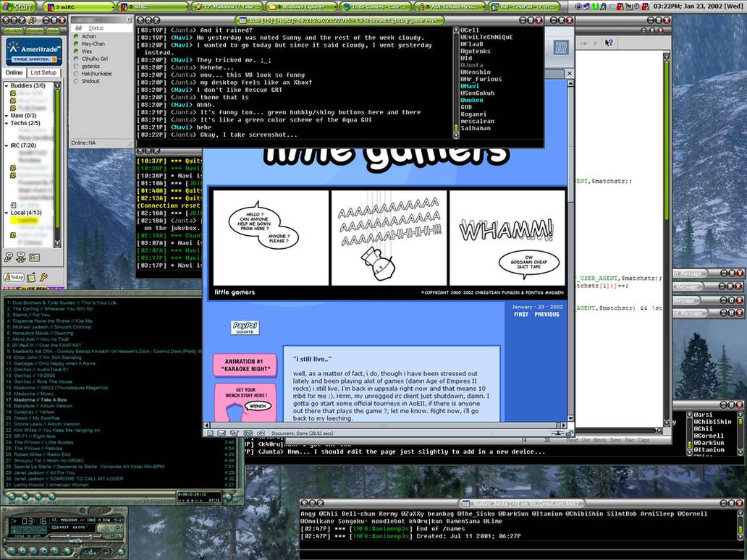Toggle Achan's status indicator in the contact list
Viewport: 747px width, 560px height.
point(77,36)
